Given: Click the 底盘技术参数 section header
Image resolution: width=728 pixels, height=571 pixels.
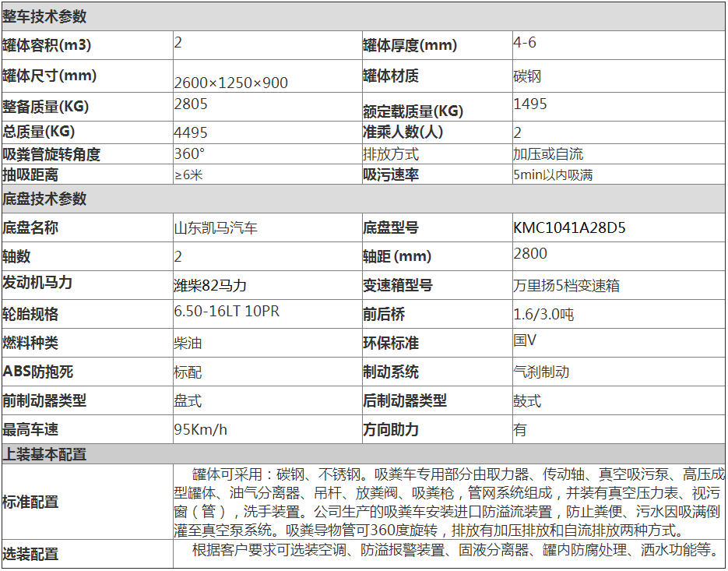Looking at the screenshot, I should (45, 199).
